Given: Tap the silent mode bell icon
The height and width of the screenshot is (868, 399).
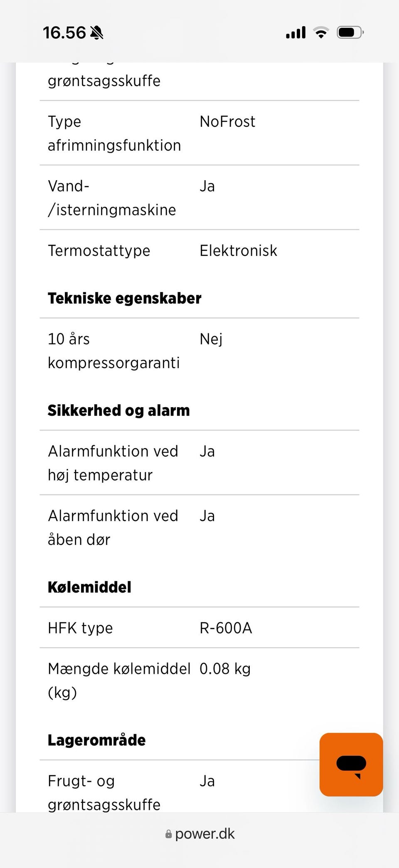Looking at the screenshot, I should coord(97,32).
